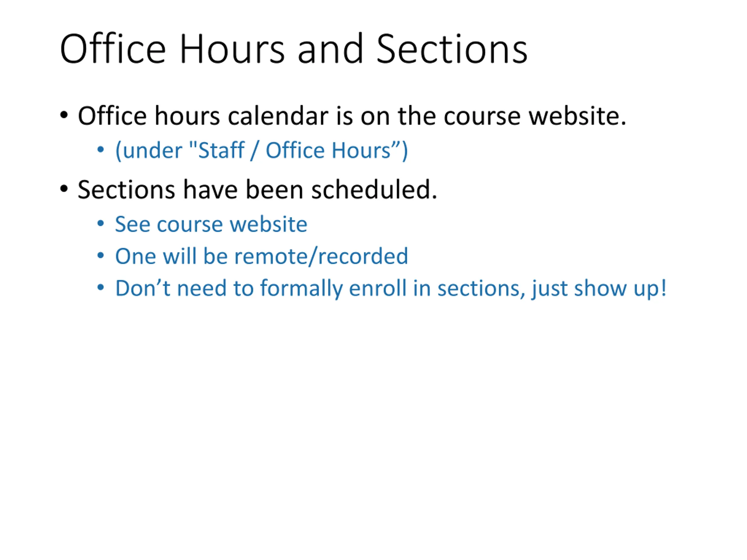
Task: Click the word "calendar" in the first bullet
Action: [x=278, y=116]
